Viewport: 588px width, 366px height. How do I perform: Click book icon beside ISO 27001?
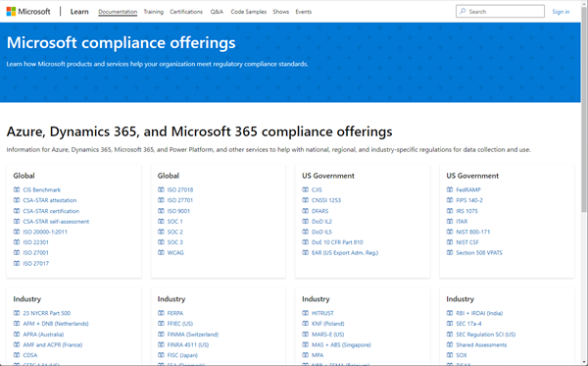point(17,252)
